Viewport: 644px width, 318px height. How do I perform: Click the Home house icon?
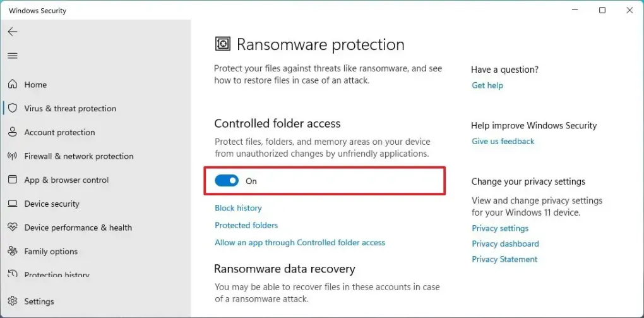tap(13, 84)
